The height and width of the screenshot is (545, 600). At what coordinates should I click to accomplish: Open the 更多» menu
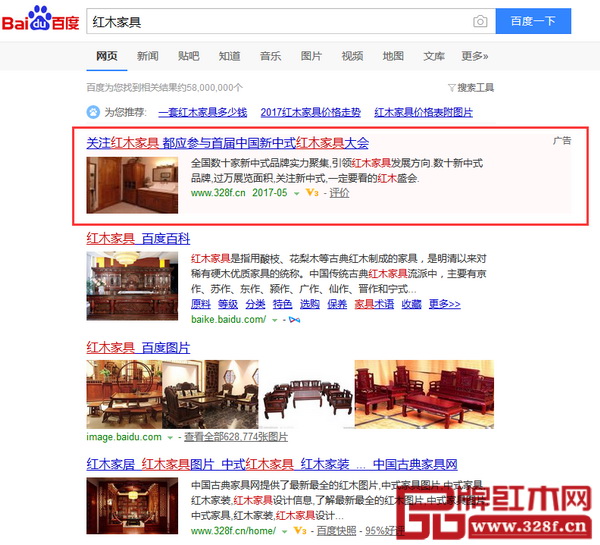[x=474, y=56]
